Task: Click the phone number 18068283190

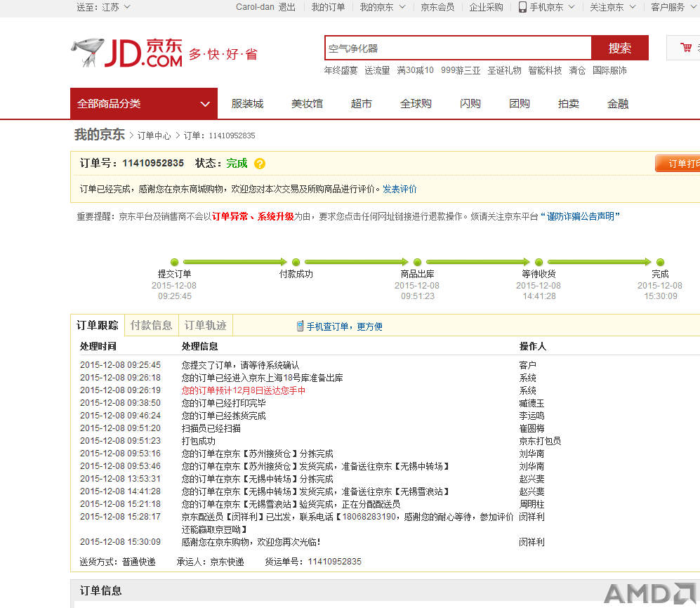Action: click(x=369, y=517)
